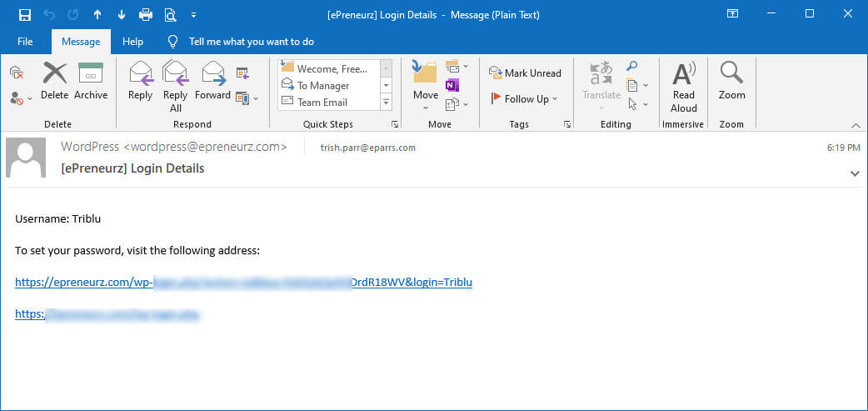Image resolution: width=868 pixels, height=411 pixels.
Task: Run the To Manager quick step
Action: 329,85
